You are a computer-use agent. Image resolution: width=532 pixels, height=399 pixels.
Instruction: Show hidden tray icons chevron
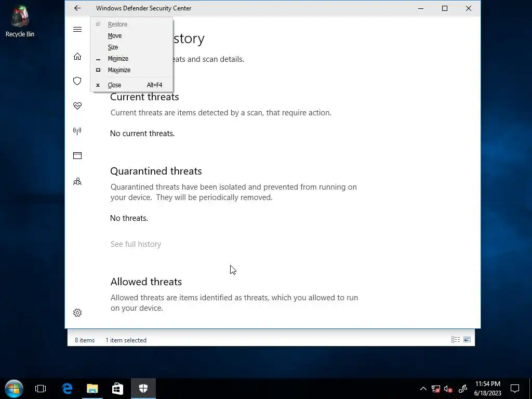[x=423, y=389]
